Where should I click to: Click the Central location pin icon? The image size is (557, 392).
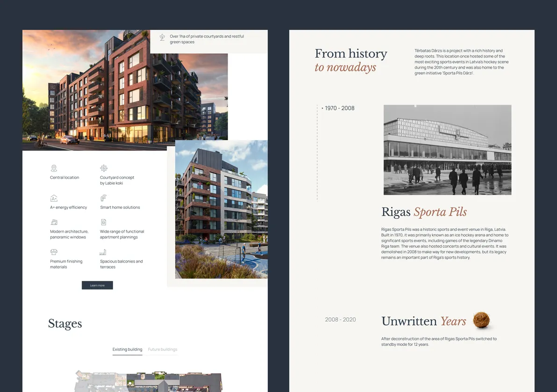pos(54,168)
